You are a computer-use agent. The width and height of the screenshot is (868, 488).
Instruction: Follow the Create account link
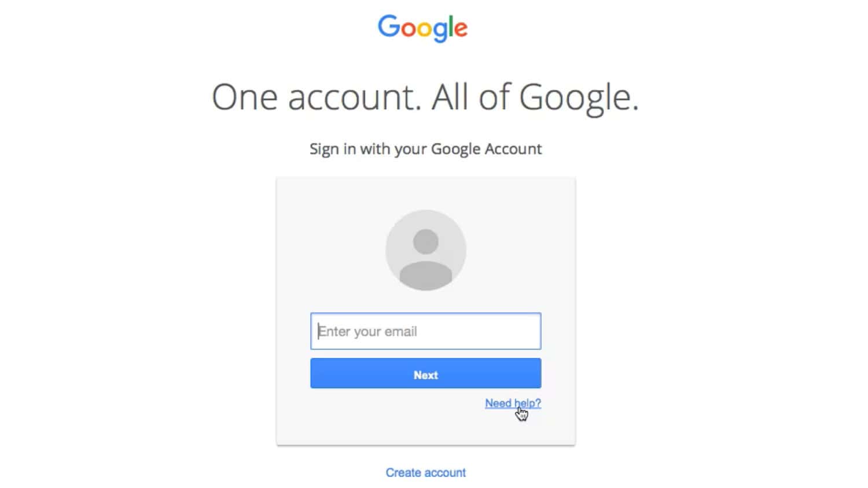tap(426, 472)
